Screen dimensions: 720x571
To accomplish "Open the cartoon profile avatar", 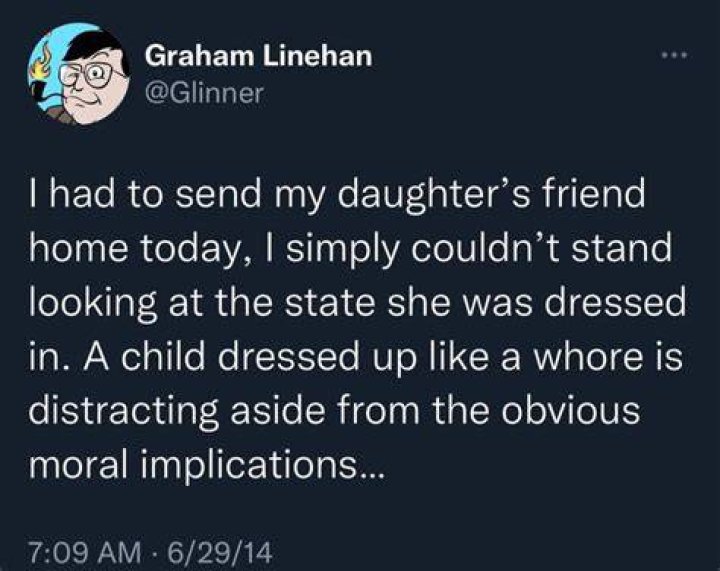I will pyautogui.click(x=79, y=74).
